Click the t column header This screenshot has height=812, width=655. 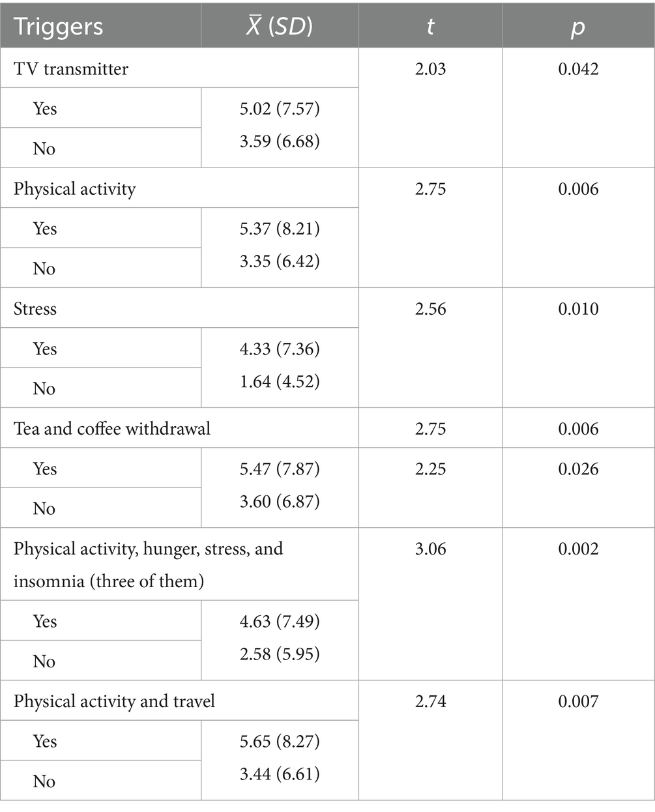click(x=430, y=27)
